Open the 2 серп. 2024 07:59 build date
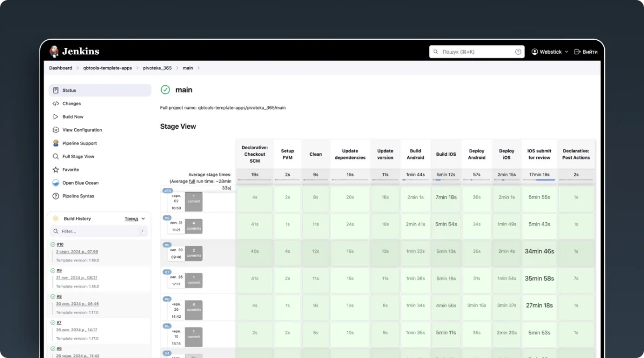 (77, 252)
